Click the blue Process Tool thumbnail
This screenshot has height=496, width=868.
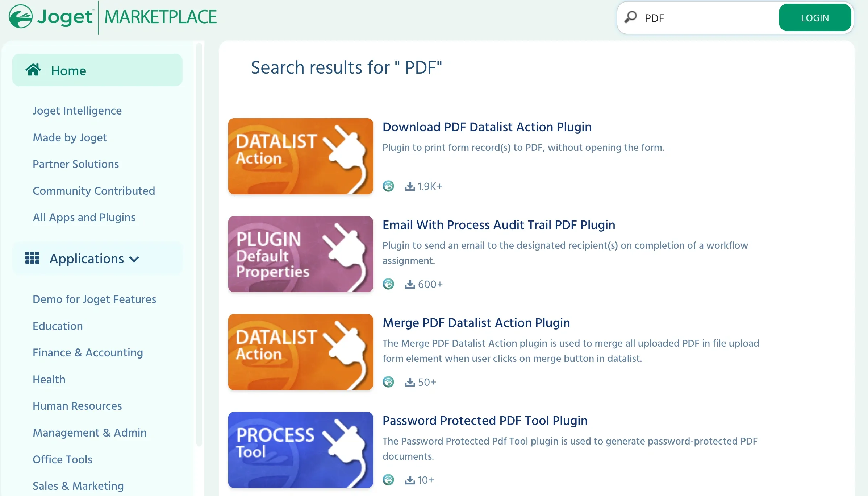[x=300, y=450]
